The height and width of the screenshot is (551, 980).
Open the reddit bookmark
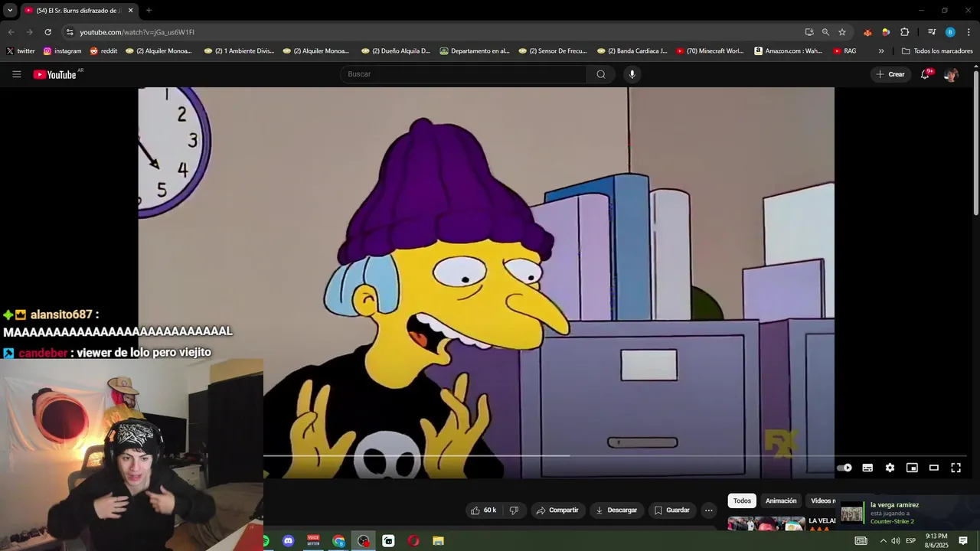(x=103, y=51)
